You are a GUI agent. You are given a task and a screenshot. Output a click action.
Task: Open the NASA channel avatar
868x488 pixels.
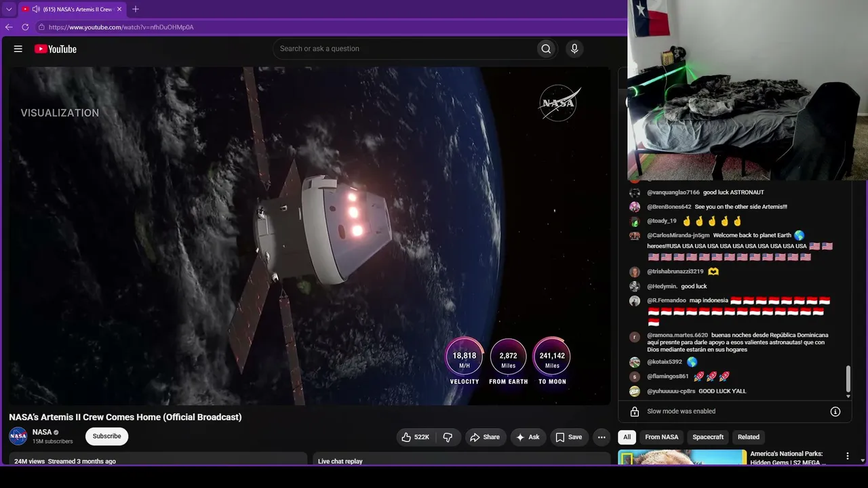[18, 436]
